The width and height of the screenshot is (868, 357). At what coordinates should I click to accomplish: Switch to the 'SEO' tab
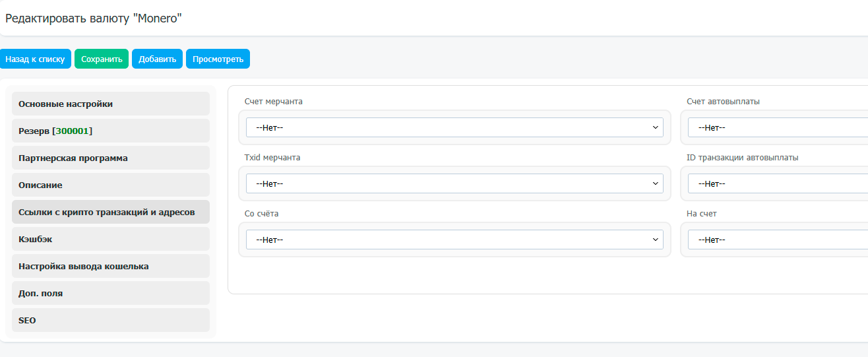111,320
